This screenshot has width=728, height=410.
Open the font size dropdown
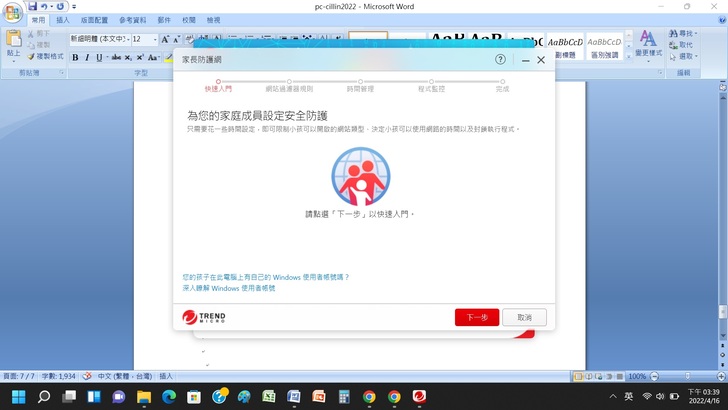click(153, 39)
